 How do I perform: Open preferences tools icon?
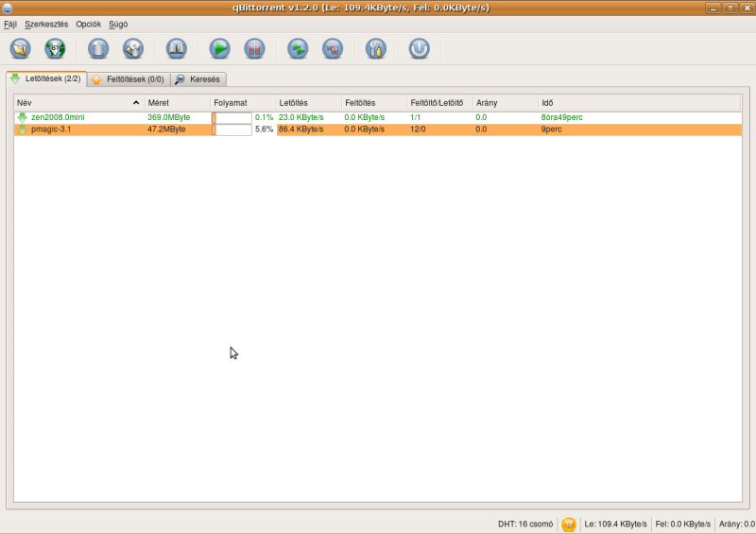pos(376,49)
